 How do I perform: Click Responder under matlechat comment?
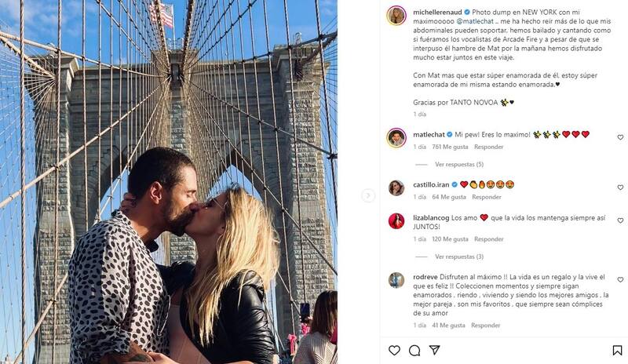[x=488, y=147]
